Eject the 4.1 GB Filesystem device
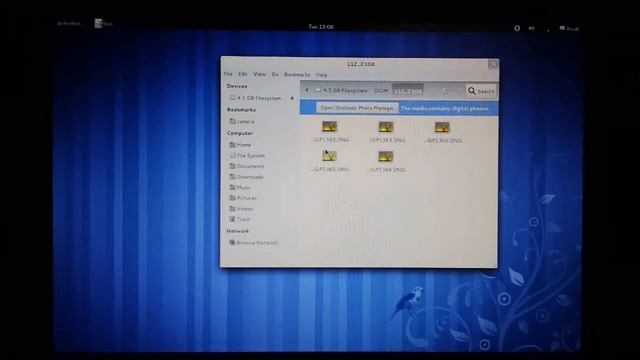The image size is (640, 360). click(x=292, y=98)
